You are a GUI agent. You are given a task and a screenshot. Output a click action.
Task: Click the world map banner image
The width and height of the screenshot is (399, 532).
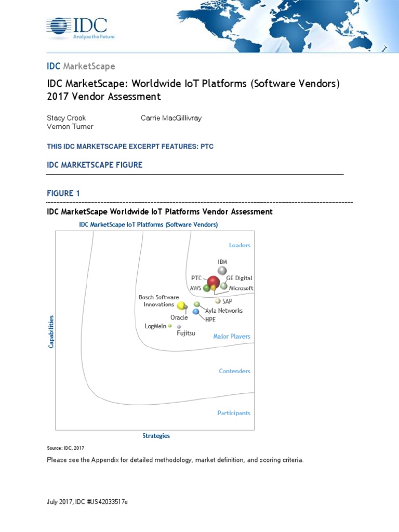[x=288, y=26]
